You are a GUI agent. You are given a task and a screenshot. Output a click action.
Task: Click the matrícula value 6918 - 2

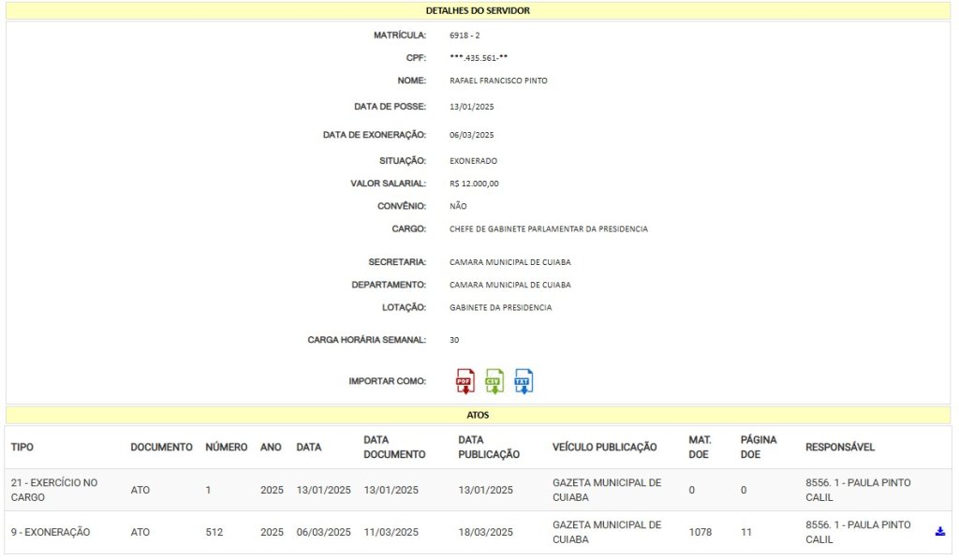pos(465,36)
